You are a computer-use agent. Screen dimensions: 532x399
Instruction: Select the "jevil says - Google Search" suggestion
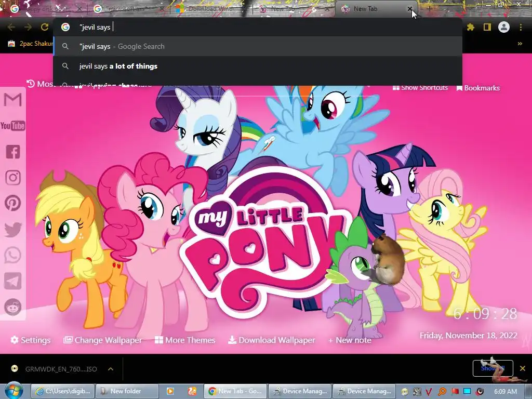pyautogui.click(x=258, y=46)
